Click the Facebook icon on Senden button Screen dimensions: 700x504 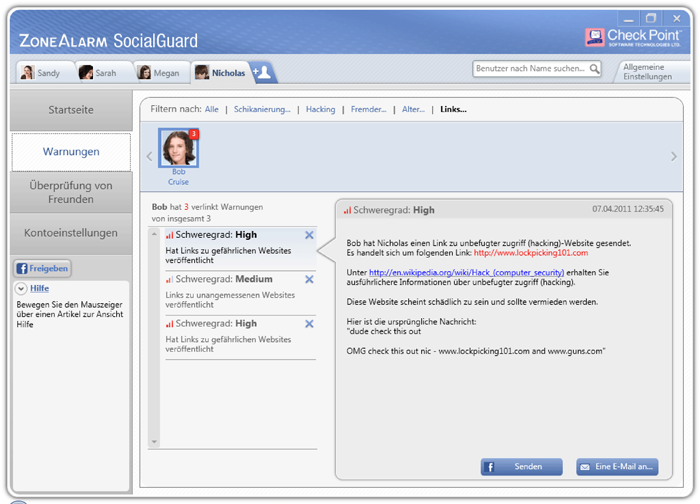pyautogui.click(x=490, y=467)
